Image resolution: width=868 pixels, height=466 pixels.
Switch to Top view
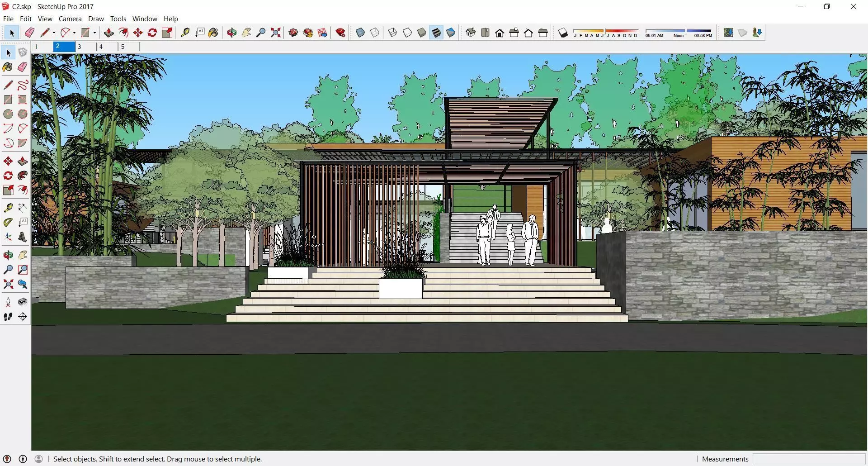(x=485, y=33)
